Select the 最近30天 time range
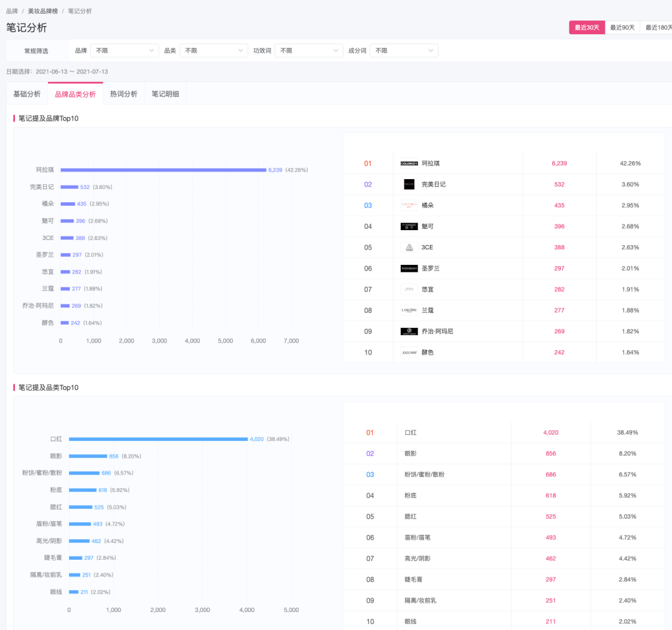 coord(587,27)
